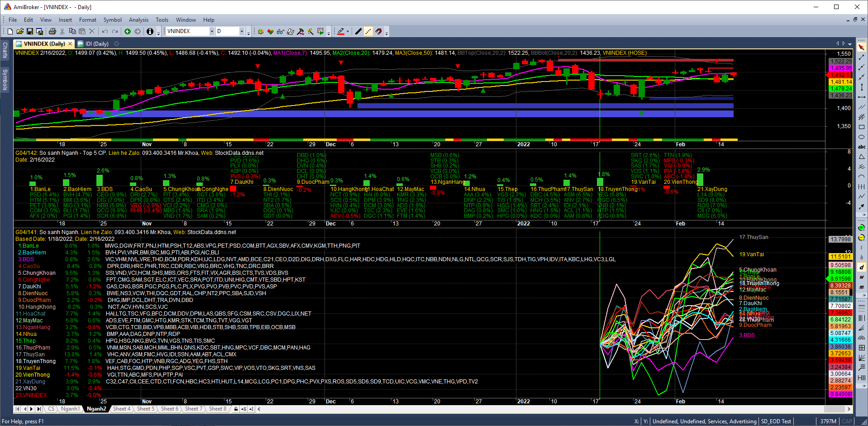
Task: Select the zig-zag drawing tool
Action: [x=862, y=196]
